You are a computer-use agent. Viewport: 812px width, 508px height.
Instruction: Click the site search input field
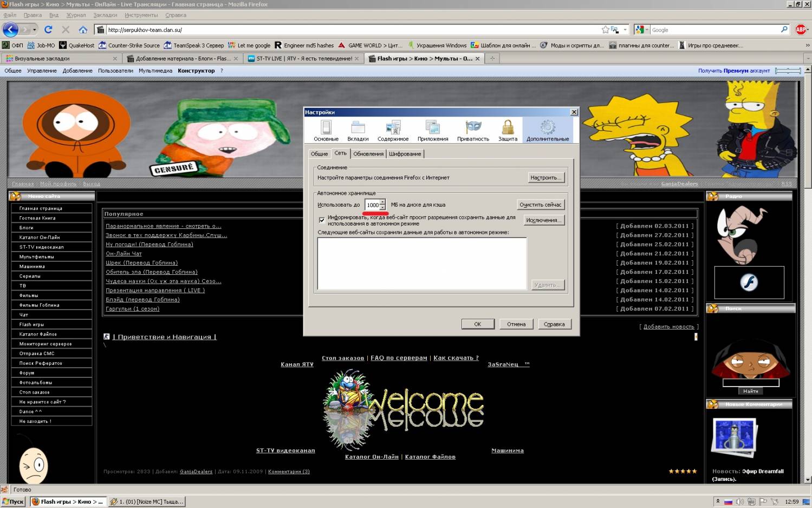[x=751, y=382]
